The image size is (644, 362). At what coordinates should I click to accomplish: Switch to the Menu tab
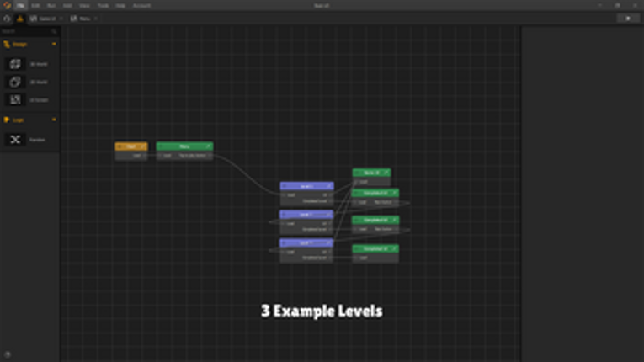pos(83,19)
